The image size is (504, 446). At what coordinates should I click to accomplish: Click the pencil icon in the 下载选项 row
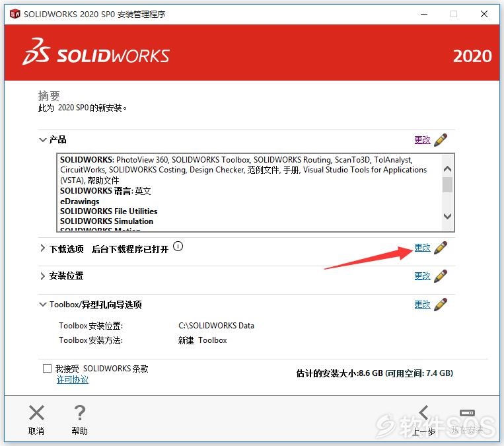coord(441,248)
